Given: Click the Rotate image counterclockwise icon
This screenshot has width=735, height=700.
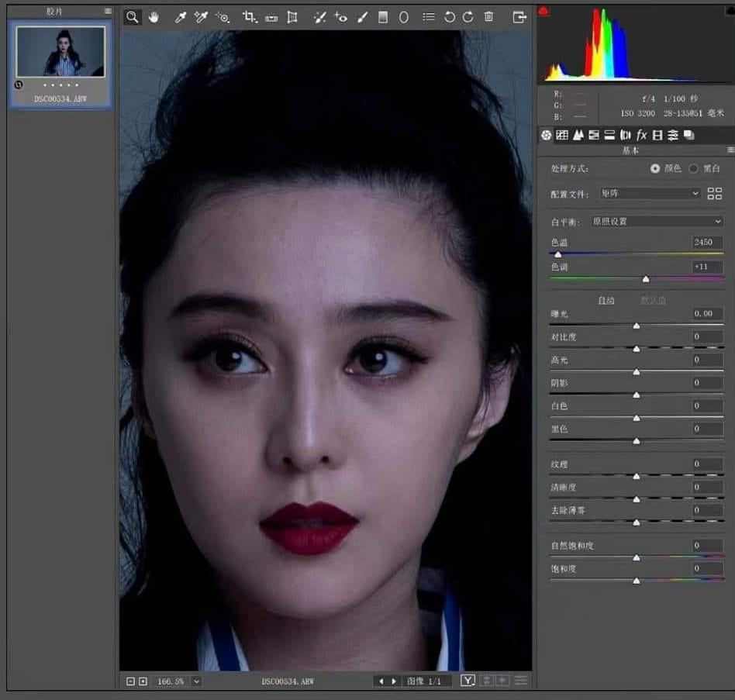Looking at the screenshot, I should (450, 16).
